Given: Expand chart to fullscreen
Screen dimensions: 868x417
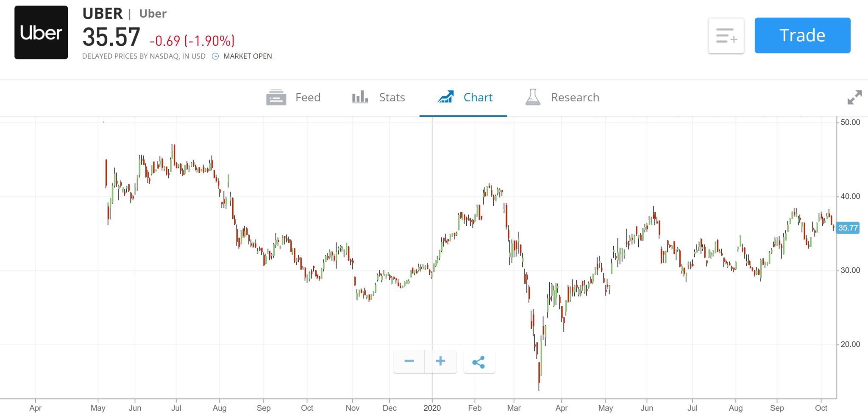Looking at the screenshot, I should [x=855, y=98].
